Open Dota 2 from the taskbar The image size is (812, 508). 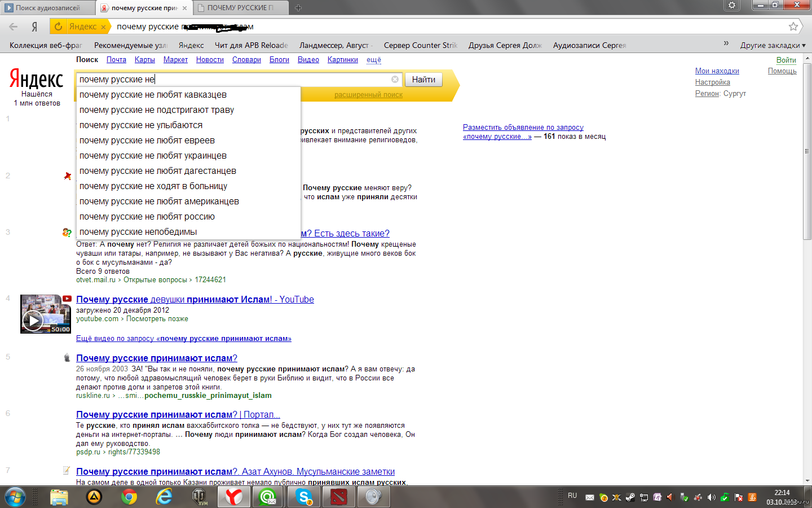click(x=339, y=497)
